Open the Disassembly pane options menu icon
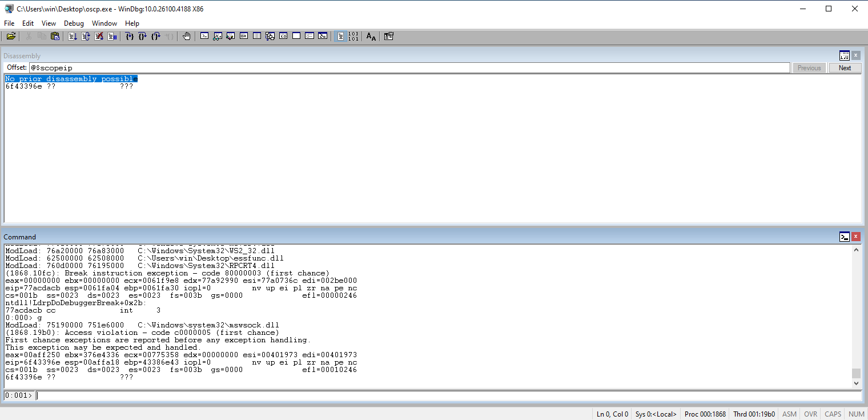 pos(844,55)
